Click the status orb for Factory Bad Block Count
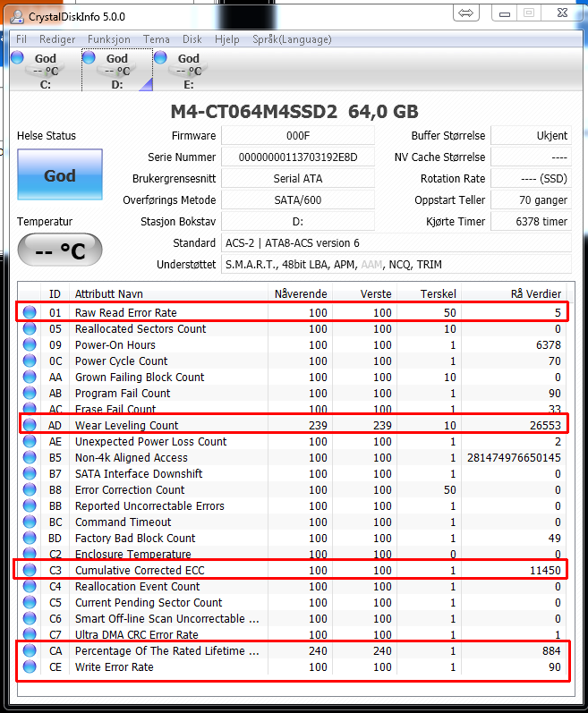588x713 pixels. [x=30, y=538]
